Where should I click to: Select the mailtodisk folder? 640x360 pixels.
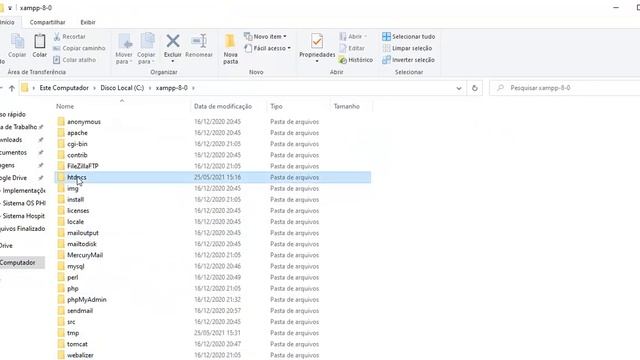(x=213, y=244)
